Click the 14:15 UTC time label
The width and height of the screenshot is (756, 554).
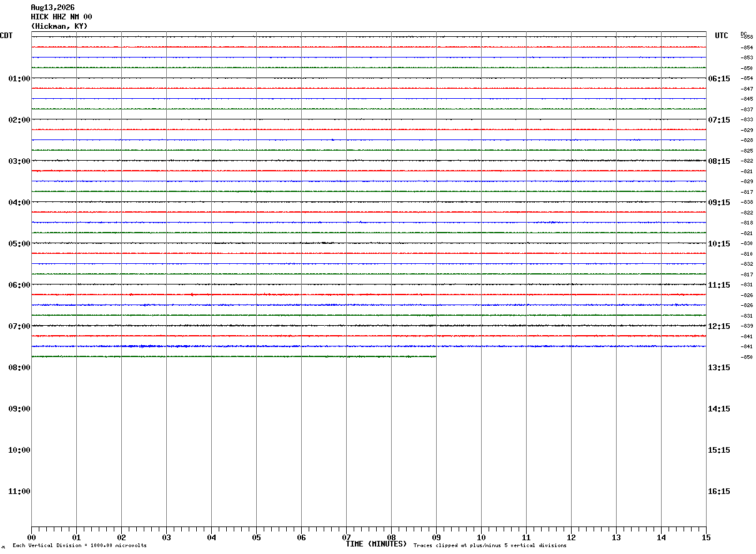point(719,409)
